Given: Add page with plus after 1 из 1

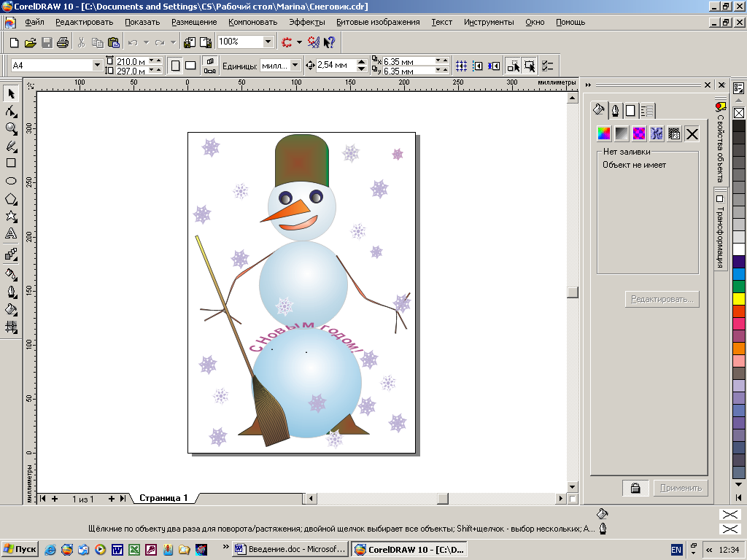Looking at the screenshot, I should pos(111,499).
